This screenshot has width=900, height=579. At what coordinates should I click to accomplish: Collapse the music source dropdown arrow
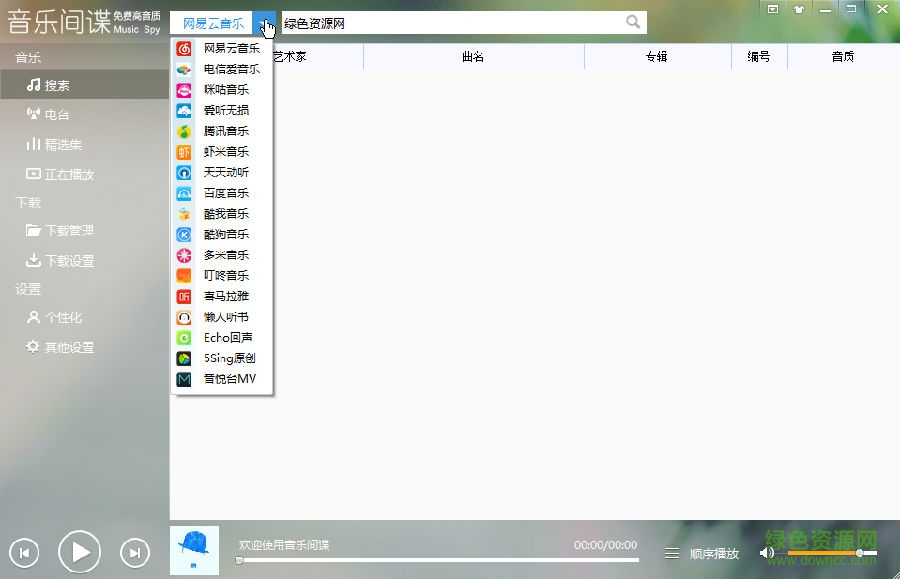tap(265, 22)
